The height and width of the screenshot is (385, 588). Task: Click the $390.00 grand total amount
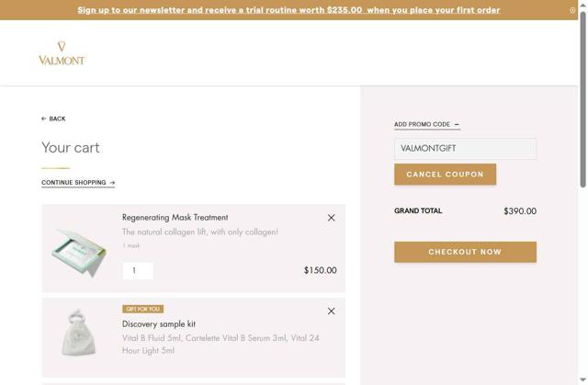point(520,211)
